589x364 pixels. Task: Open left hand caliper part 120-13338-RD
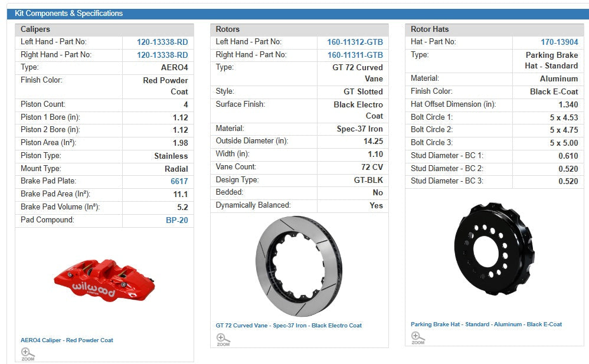[x=162, y=42]
